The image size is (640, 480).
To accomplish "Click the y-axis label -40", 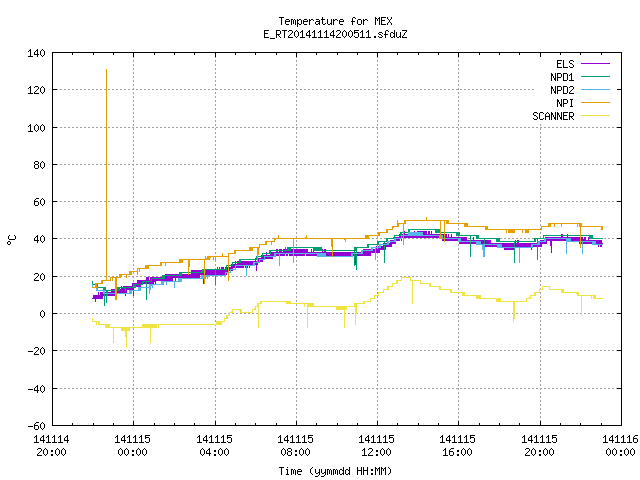I will (36, 389).
